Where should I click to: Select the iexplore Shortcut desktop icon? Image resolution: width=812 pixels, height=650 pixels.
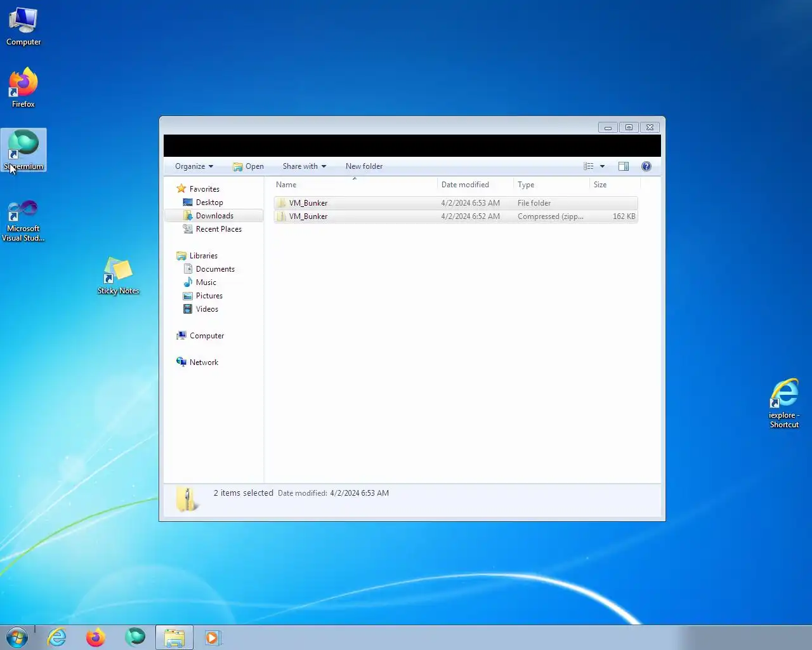click(784, 404)
